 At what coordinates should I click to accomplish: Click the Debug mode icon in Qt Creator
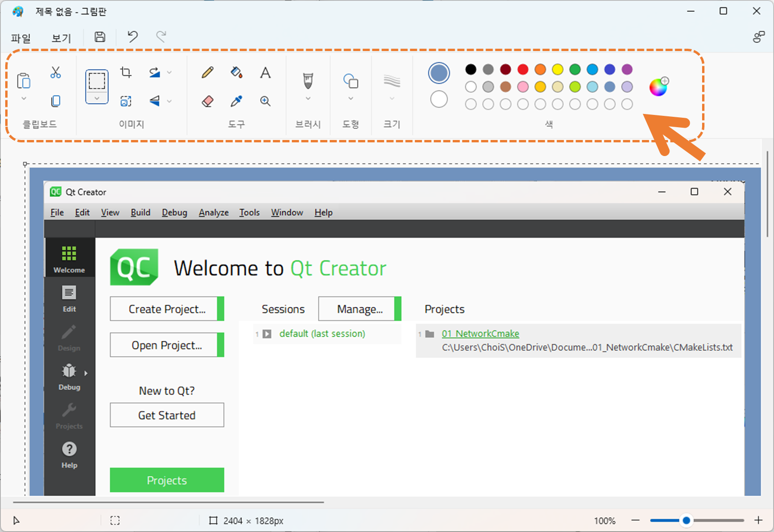(x=69, y=377)
